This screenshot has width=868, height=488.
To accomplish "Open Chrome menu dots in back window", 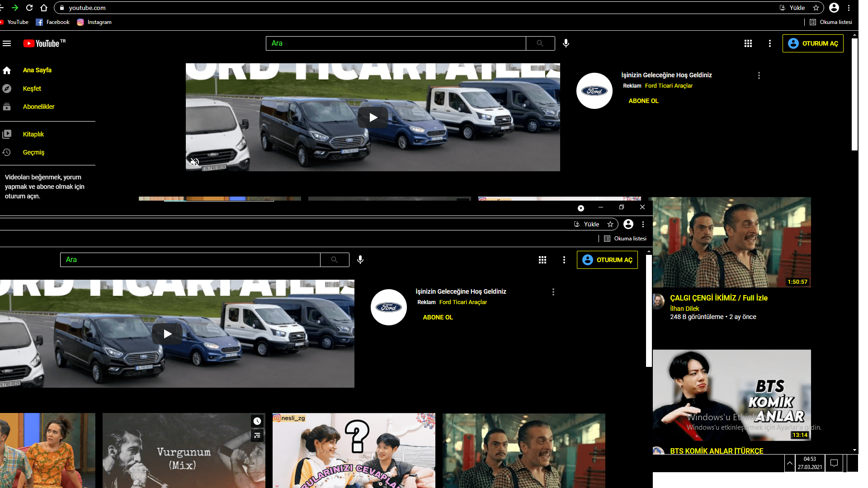I will (849, 8).
